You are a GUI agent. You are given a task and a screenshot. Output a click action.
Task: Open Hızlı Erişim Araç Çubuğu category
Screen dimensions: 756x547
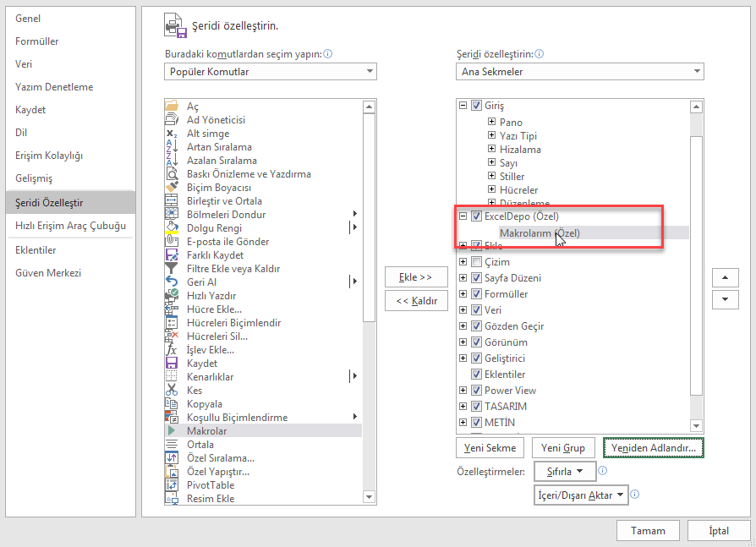tap(70, 226)
